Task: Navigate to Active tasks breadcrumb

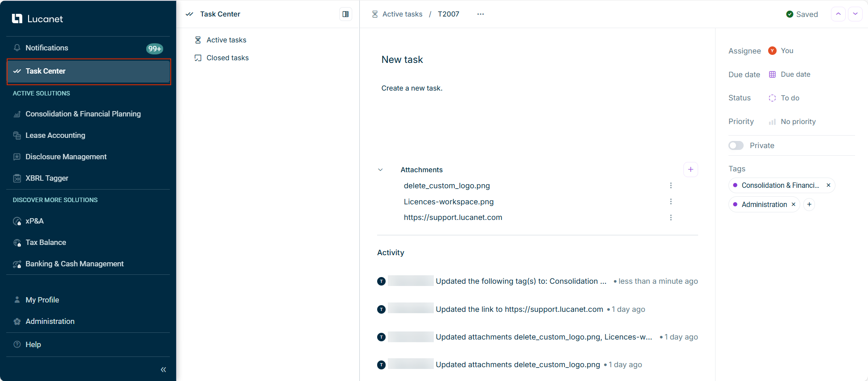Action: 402,14
